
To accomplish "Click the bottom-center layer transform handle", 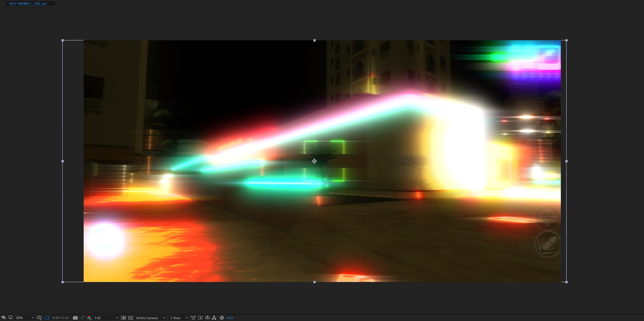I will tap(314, 282).
